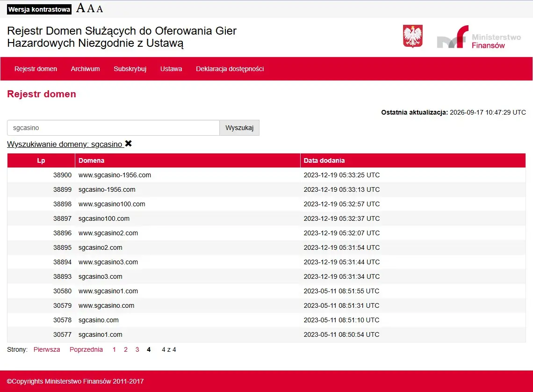Open the Rejestr domen menu item
This screenshot has width=533, height=392.
coord(36,69)
